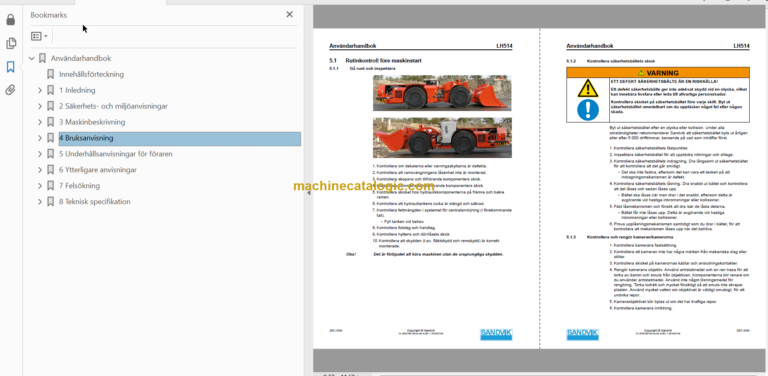Image resolution: width=768 pixels, height=376 pixels.
Task: Click the bookmark icon beside Användarhandbok
Action: (x=43, y=58)
